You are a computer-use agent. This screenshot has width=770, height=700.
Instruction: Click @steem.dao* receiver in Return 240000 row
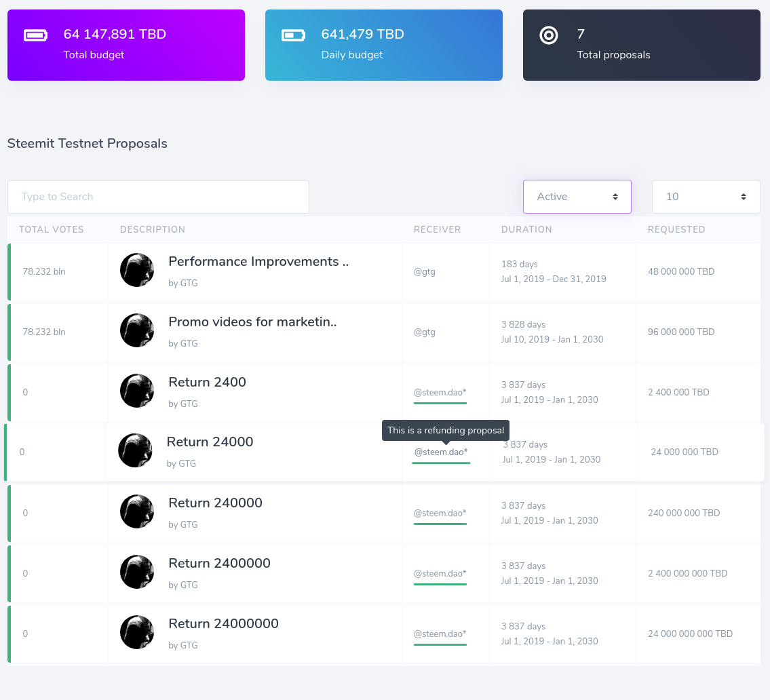click(x=440, y=513)
